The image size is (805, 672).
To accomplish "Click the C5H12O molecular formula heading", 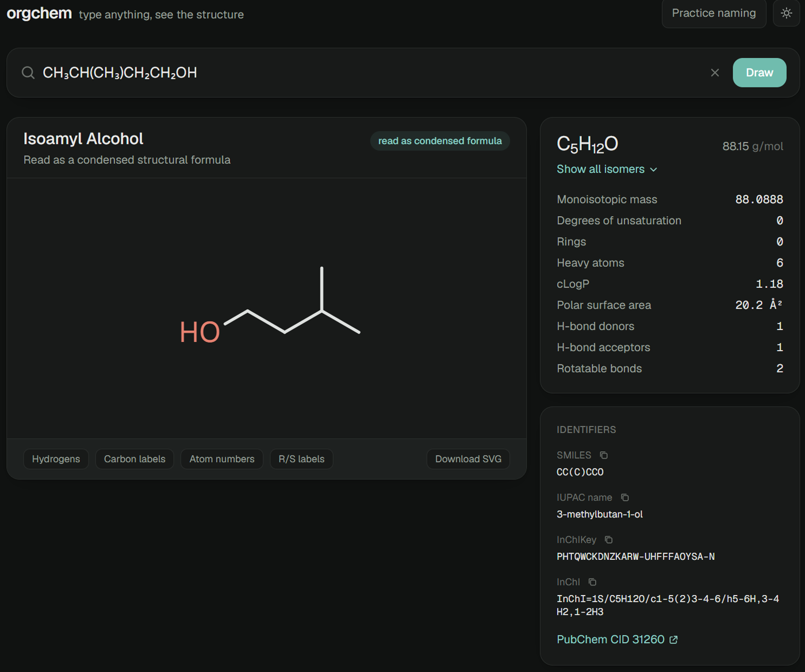I will [x=587, y=144].
